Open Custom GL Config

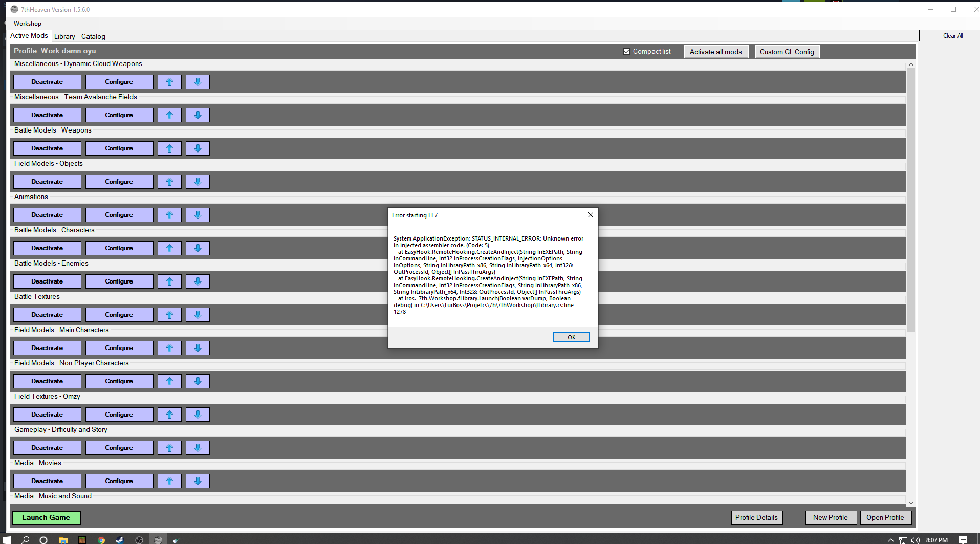point(787,52)
